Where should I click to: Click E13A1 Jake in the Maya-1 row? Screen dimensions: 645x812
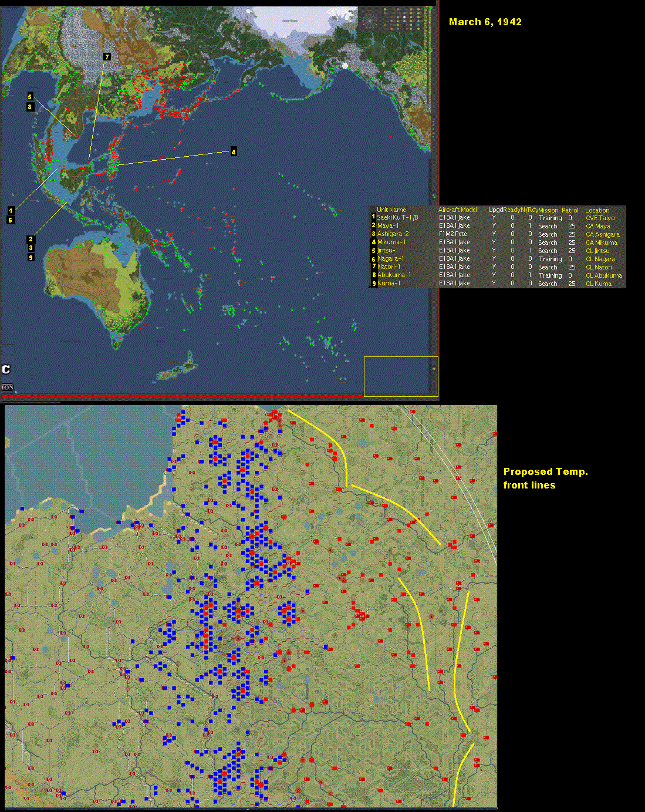[454, 225]
